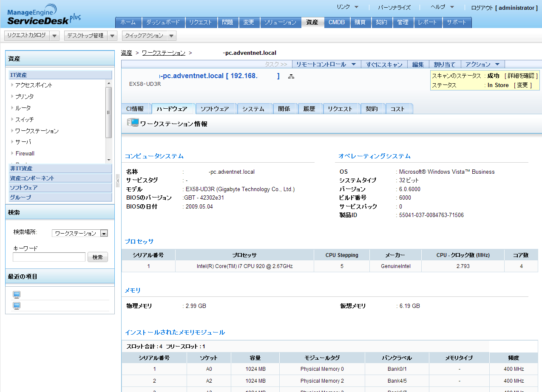This screenshot has height=392, width=542.
Task: Open the 検索場所 combo box
Action: 79,233
